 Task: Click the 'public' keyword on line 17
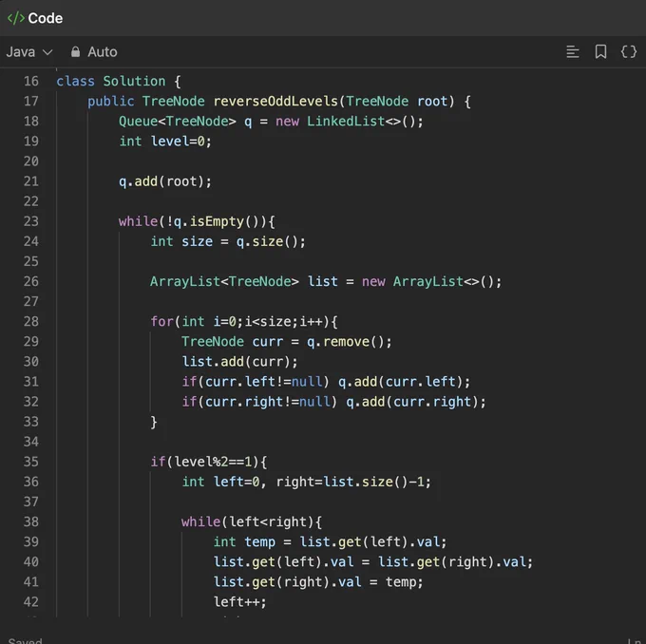pyautogui.click(x=111, y=101)
